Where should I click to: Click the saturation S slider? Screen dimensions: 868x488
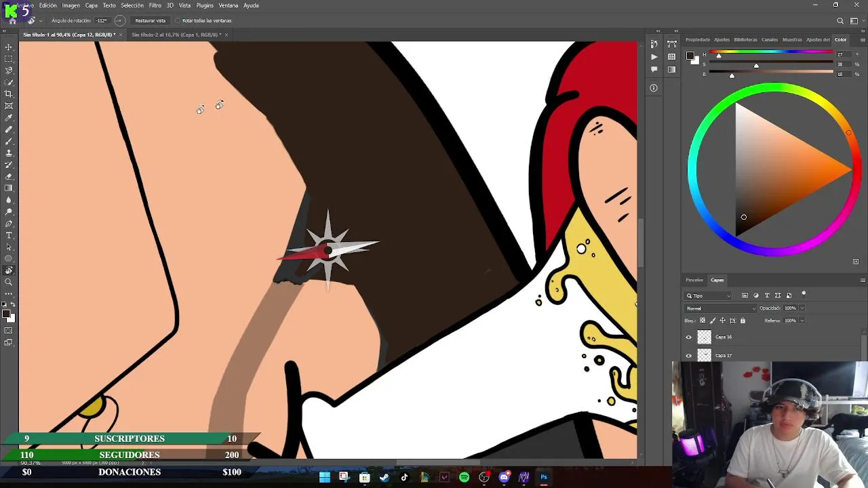[x=772, y=62]
